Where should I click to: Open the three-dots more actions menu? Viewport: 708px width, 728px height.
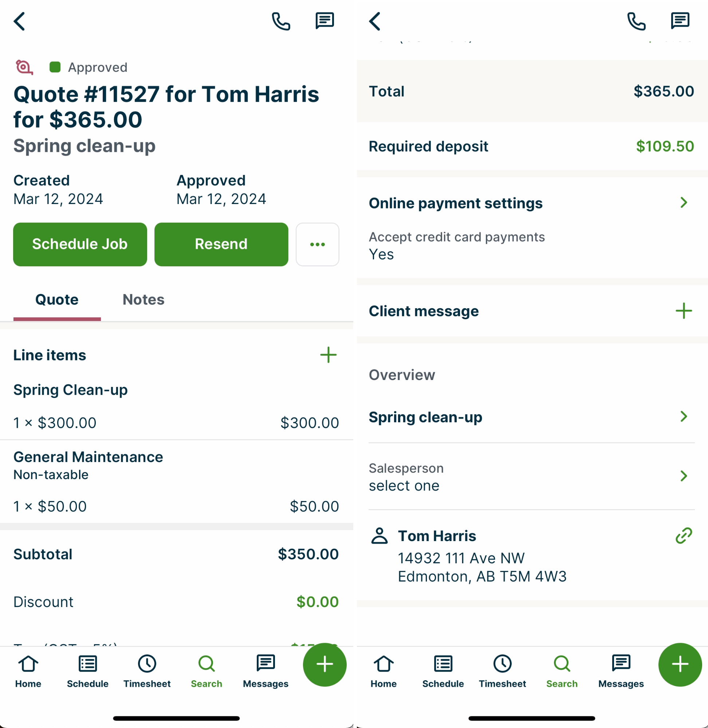(317, 244)
